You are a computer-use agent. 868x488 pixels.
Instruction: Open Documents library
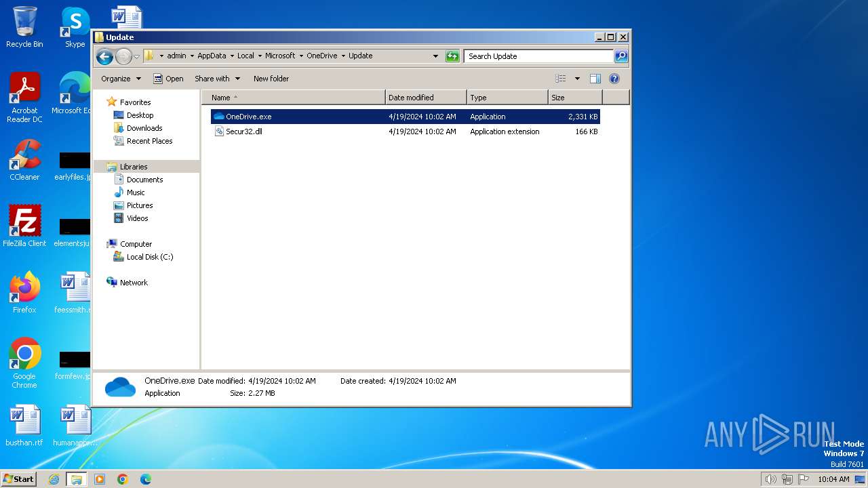pyautogui.click(x=144, y=180)
